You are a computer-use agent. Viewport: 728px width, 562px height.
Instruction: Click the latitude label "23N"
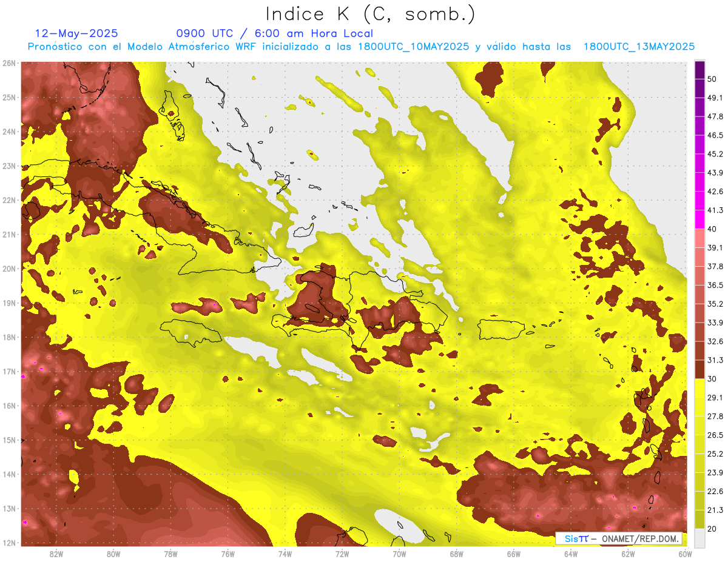point(9,166)
